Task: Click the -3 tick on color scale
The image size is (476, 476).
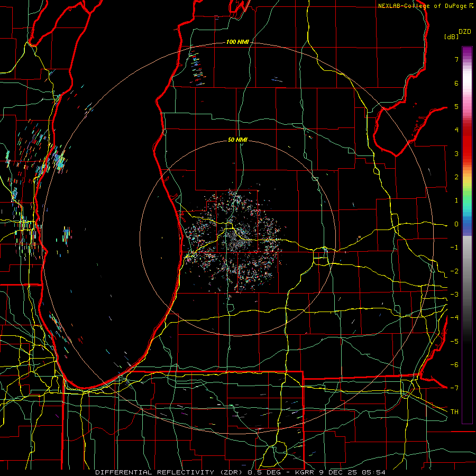Action: click(454, 295)
